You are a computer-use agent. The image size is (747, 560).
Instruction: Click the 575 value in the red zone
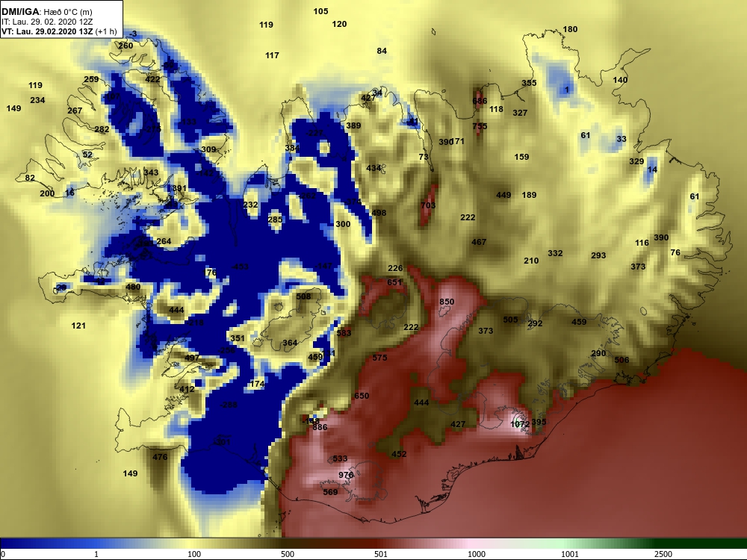coord(379,358)
